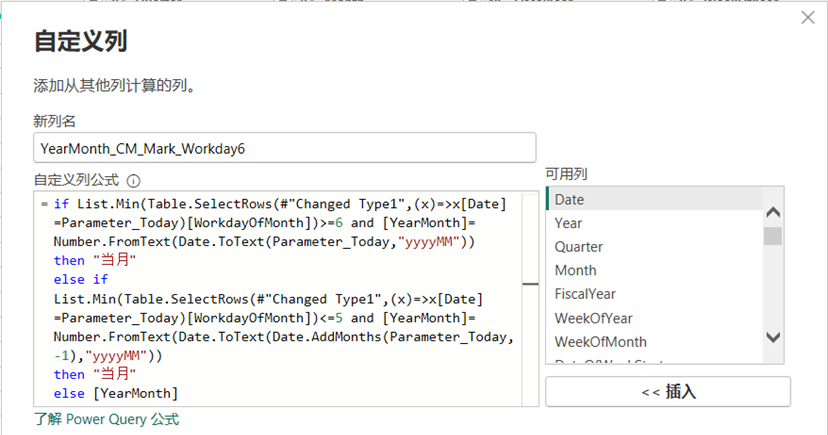Image resolution: width=828 pixels, height=435 pixels.
Task: Open the 了解 Power Query 公式 link
Action: (x=106, y=420)
